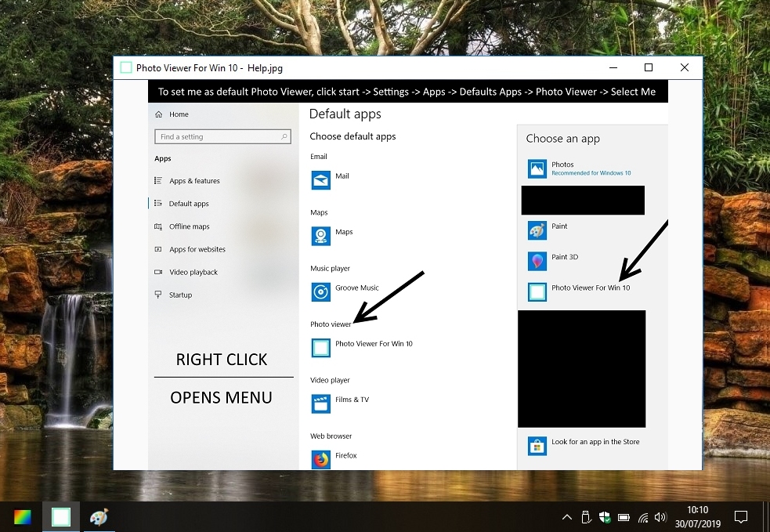Click the Find a setting search box
The width and height of the screenshot is (770, 532).
pyautogui.click(x=223, y=136)
